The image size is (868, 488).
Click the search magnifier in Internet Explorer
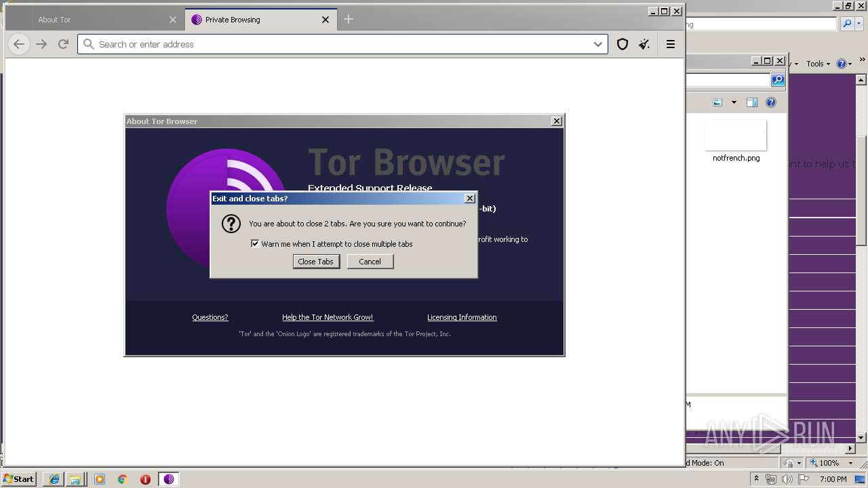847,24
